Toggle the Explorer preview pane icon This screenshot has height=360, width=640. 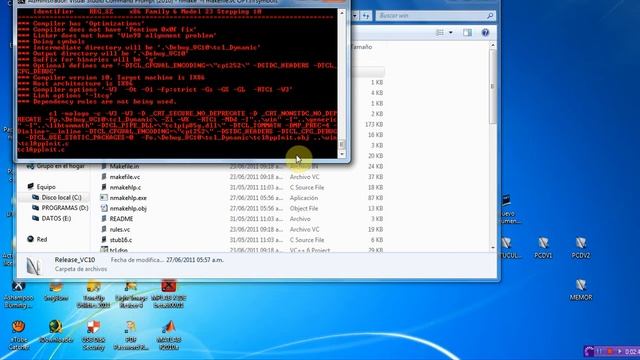pos(467,33)
